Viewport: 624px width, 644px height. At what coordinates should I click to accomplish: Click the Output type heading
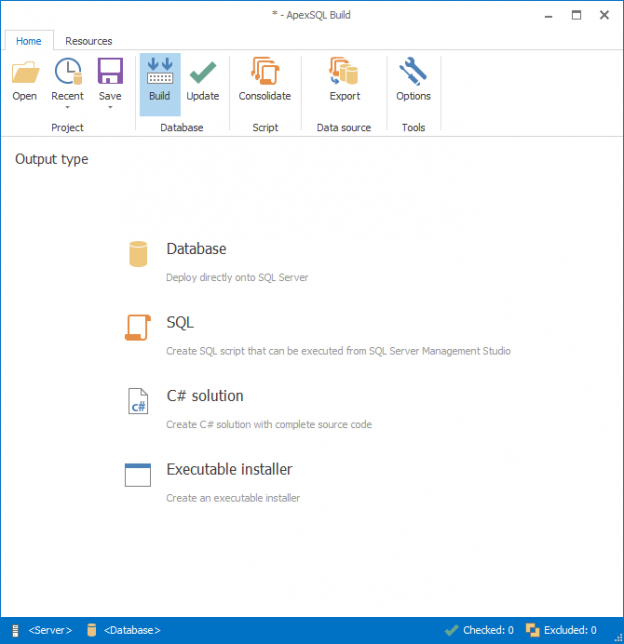coord(52,159)
